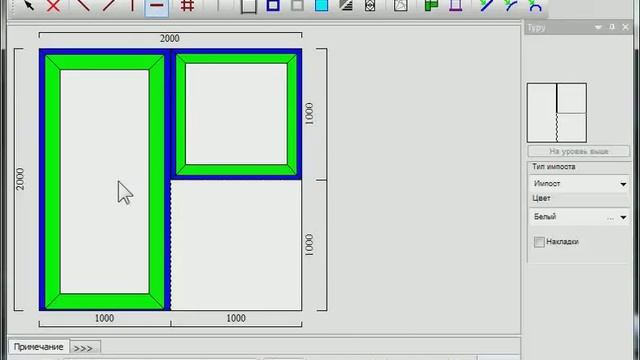
Task: Click the bottom-right 1000 dimension
Action: (236, 318)
